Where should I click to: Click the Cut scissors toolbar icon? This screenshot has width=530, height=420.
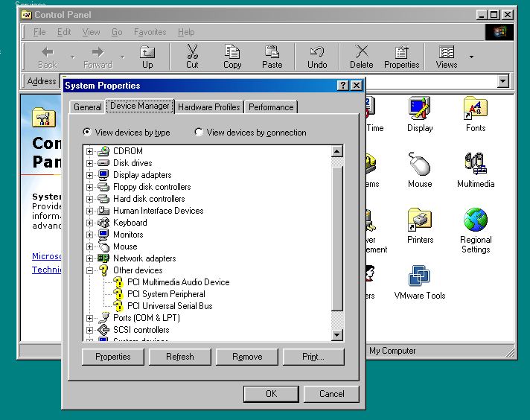point(192,51)
